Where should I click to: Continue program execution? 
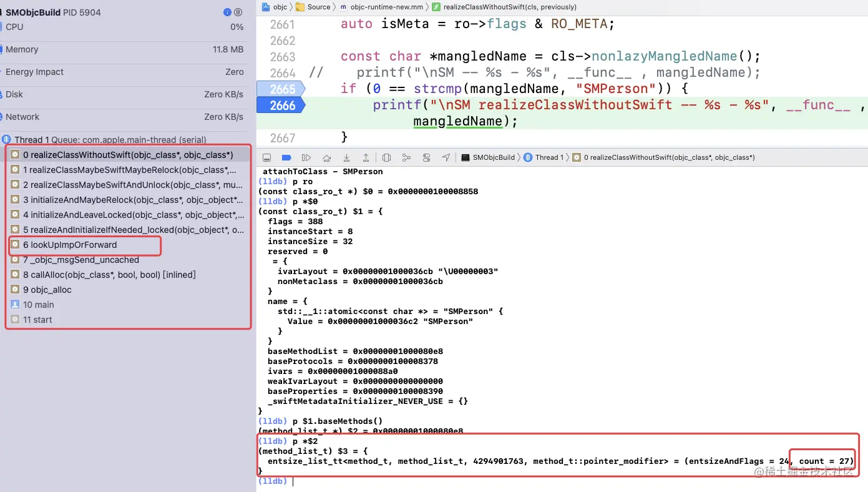(x=306, y=157)
